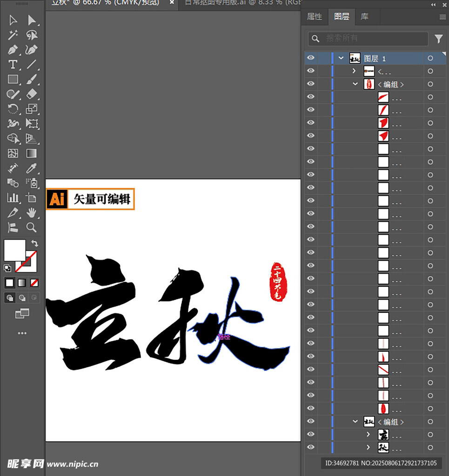
Task: Toggle visibility of the bottom 秋 sublayer
Action: (311, 447)
